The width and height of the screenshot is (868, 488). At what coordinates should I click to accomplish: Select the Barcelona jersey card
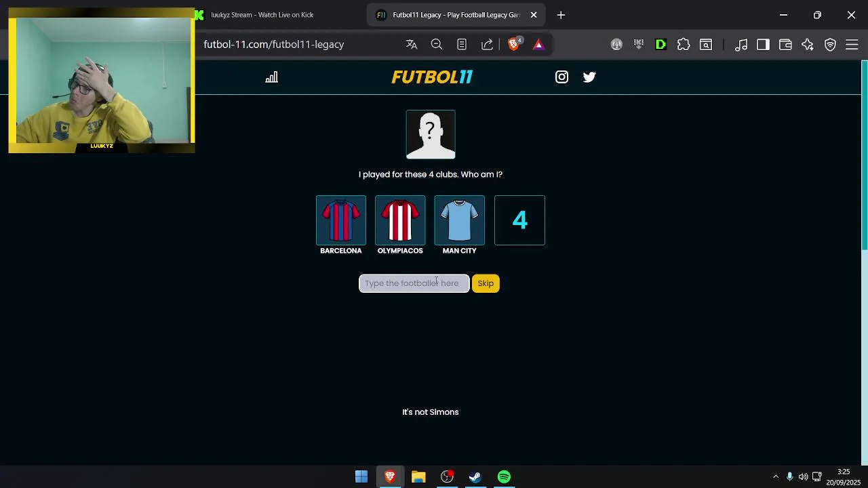tap(341, 220)
